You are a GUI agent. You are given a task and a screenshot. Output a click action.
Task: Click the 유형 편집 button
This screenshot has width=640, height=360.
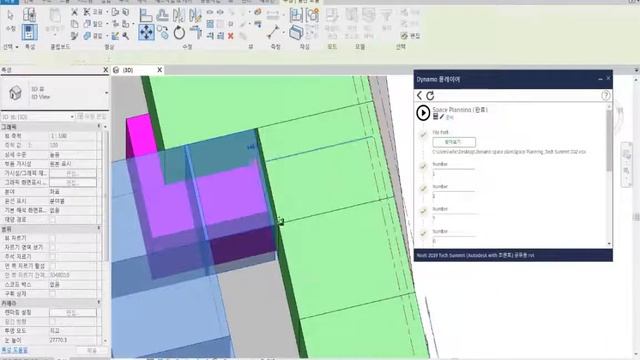tap(92, 117)
